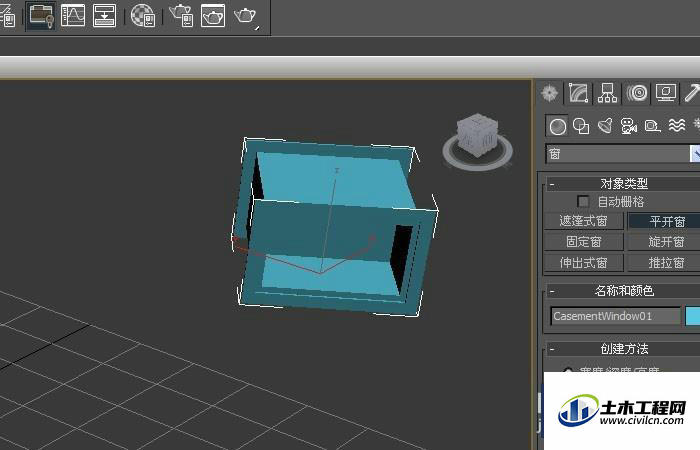
Task: Open the Material Editor sphere icon
Action: click(x=143, y=16)
